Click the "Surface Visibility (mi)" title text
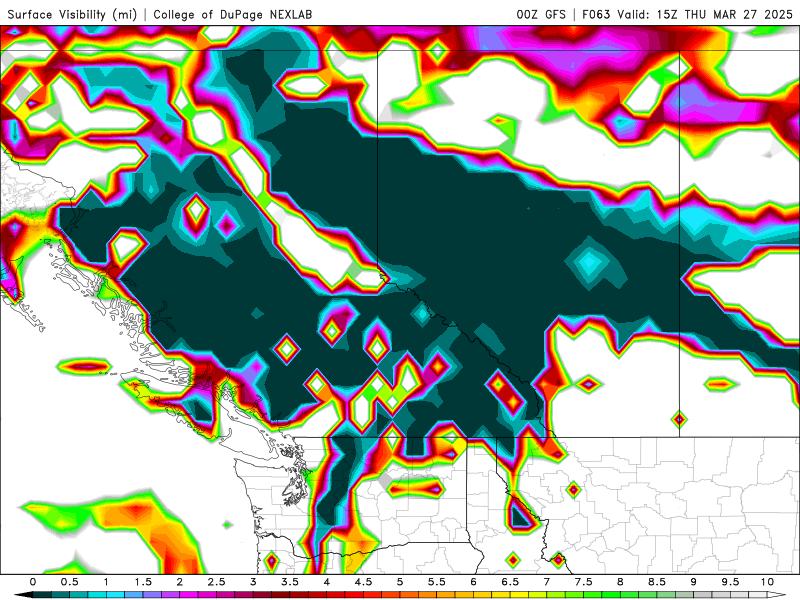This screenshot has height=600, width=800. 72,14
